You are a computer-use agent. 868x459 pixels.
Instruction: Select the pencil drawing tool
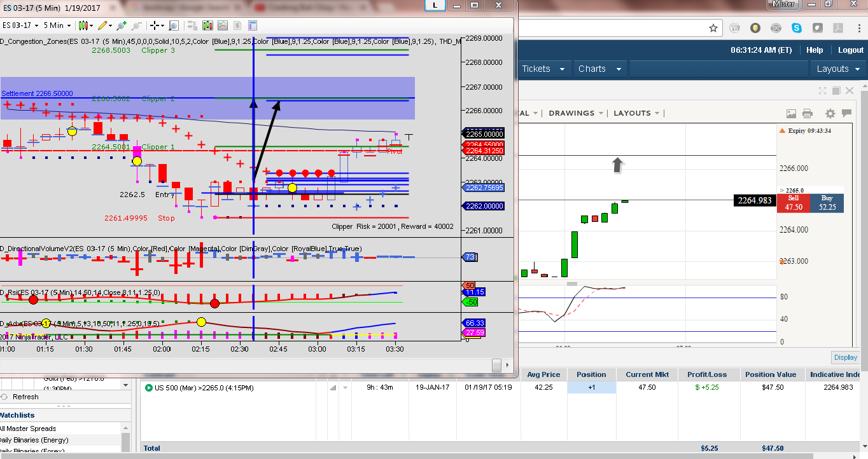(103, 25)
